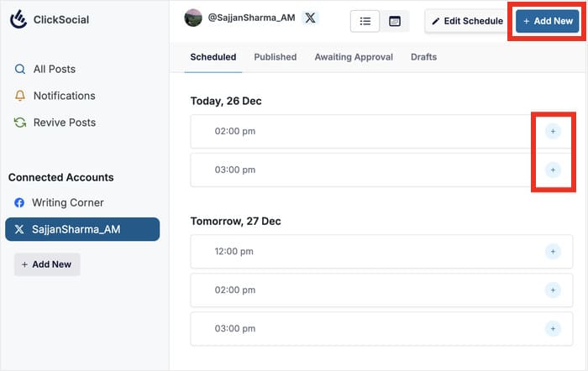Add post at tomorrow's 12:00 pm slot
Viewport: 588px width, 371px height.
pos(552,251)
